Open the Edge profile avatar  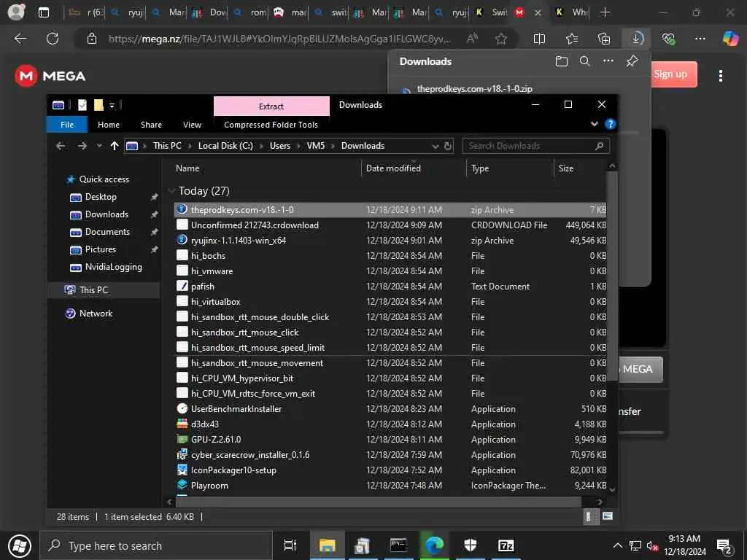(x=16, y=12)
